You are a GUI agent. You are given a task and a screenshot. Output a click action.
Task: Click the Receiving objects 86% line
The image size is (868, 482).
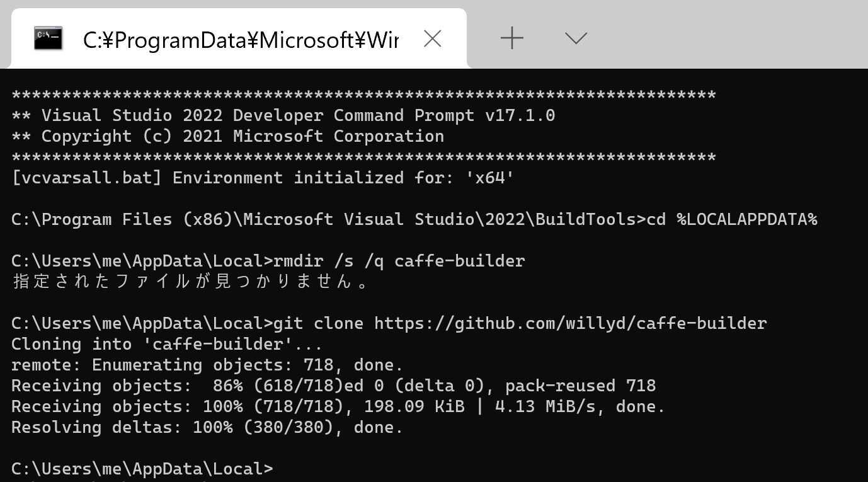(x=334, y=386)
